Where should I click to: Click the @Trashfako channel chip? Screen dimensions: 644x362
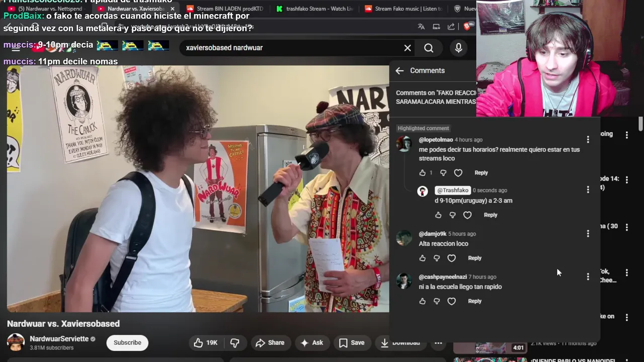tap(453, 190)
